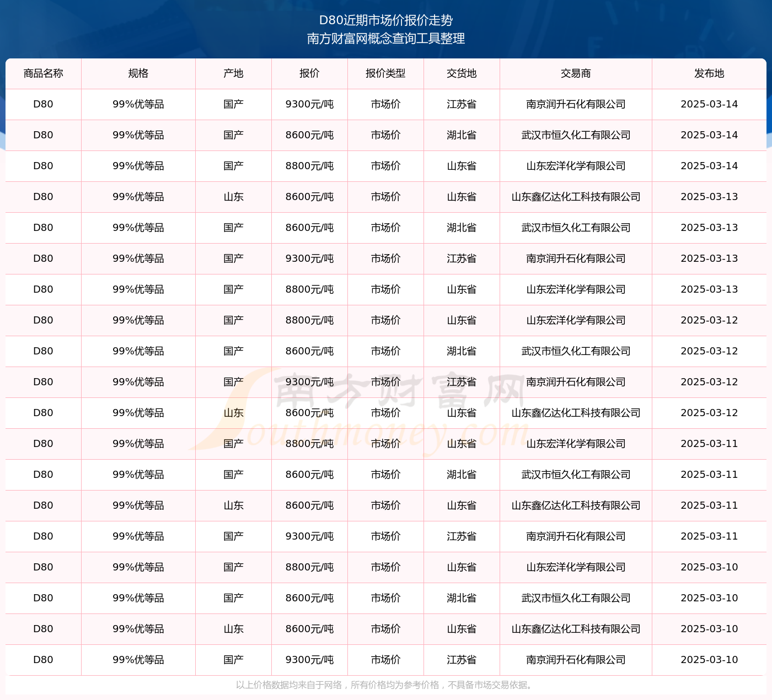Select 山东鑫亿达化工科技有限公司 in the 2025-03-12 row
This screenshot has width=772, height=700.
(576, 413)
